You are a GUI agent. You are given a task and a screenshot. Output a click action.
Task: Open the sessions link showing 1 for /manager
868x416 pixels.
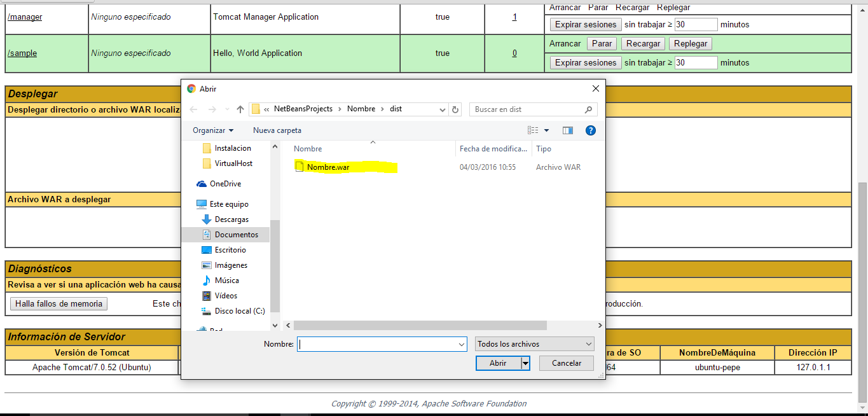tap(514, 17)
